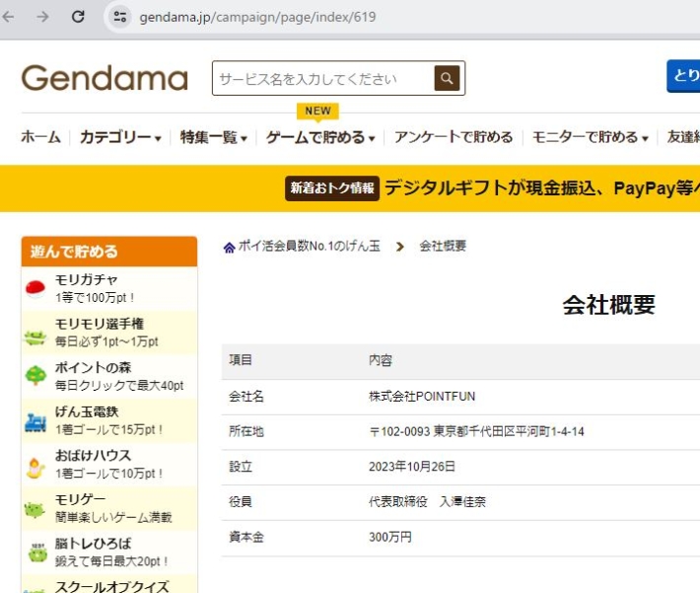Click the 遊んで貯める sidebar header
This screenshot has height=593, width=700.
click(109, 252)
